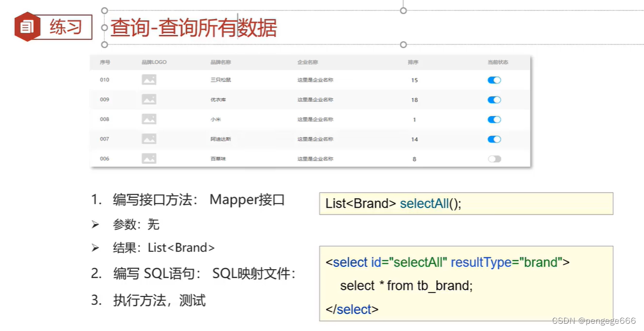The image size is (644, 331).
Task: Click the arrow bullet before 结果：List<Brand>
Action: click(x=95, y=247)
